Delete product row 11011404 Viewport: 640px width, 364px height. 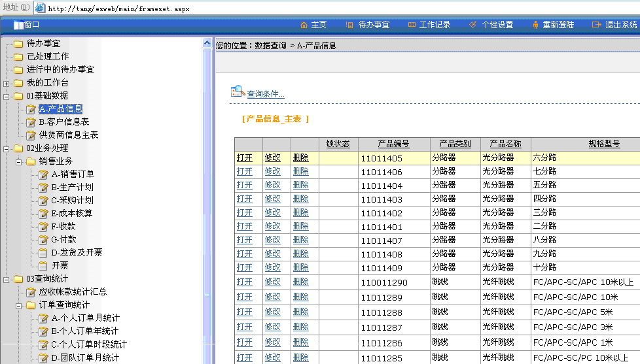coord(300,185)
